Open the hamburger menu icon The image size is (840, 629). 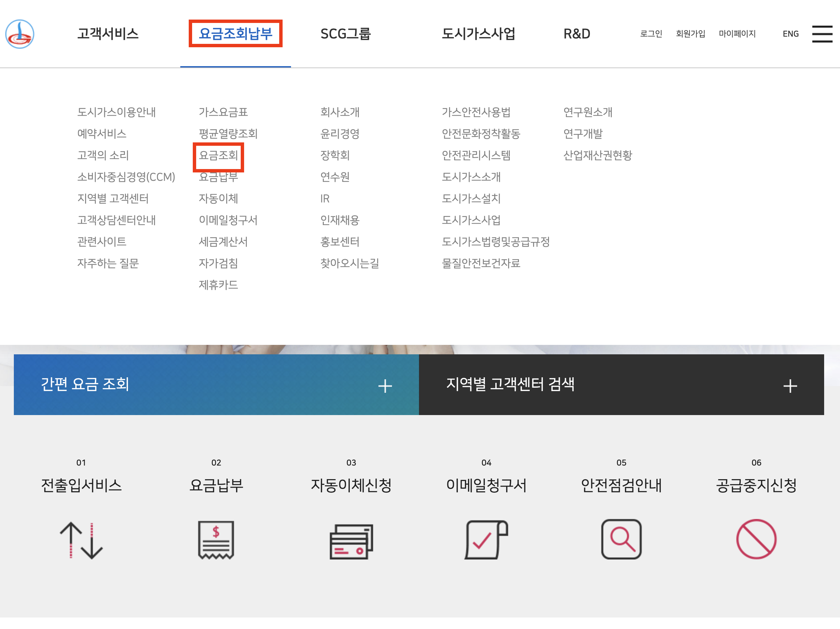click(x=822, y=34)
